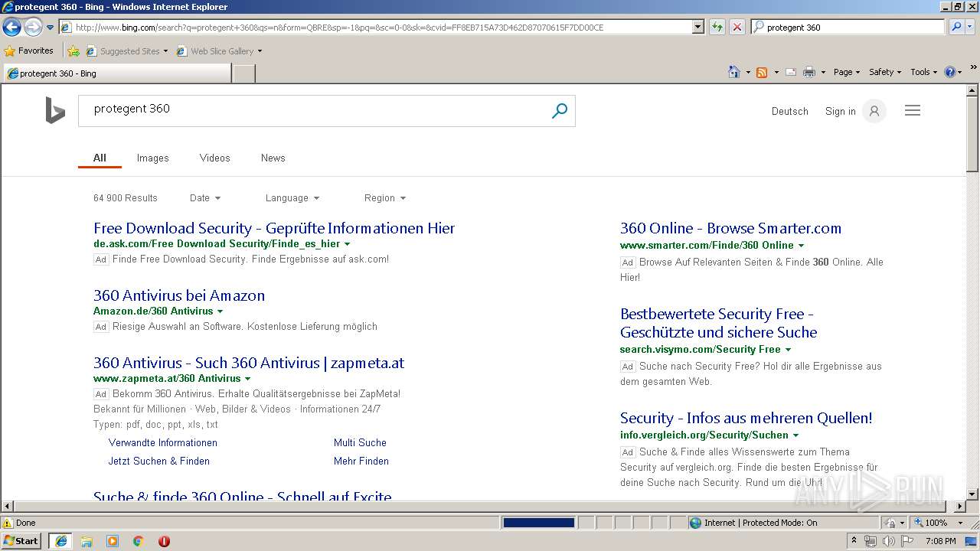Click the IE toolbar search field

[848, 27]
